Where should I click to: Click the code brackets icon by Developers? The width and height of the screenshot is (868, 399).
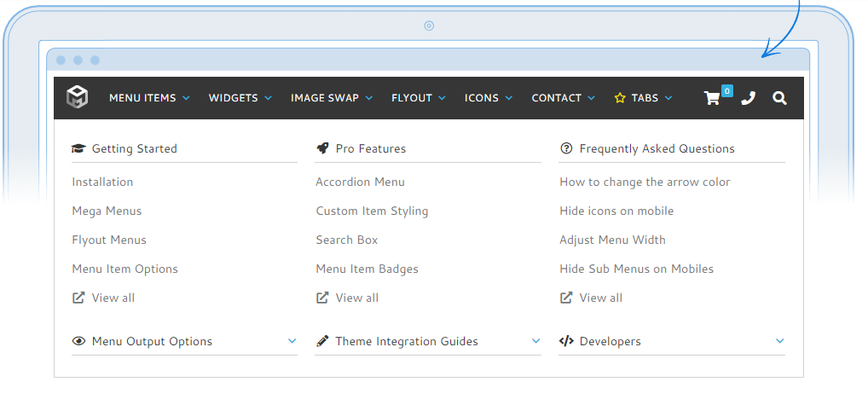coord(566,341)
